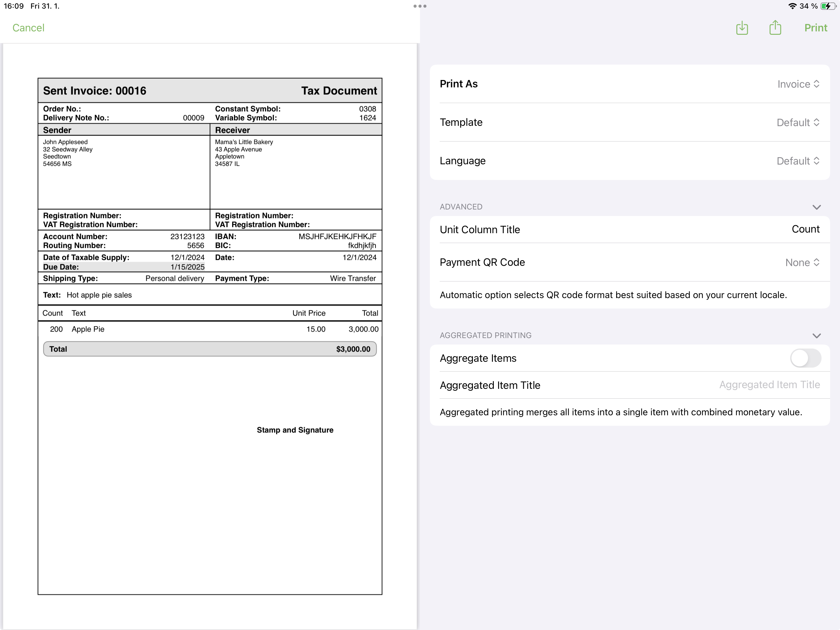Open the Print As dropdown showing Invoice
Viewport: 840px width, 630px height.
(798, 84)
